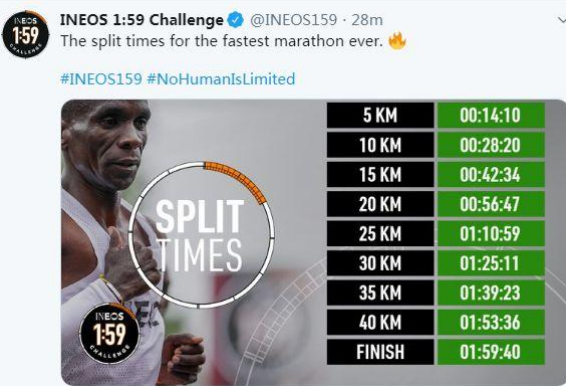Click the 01:10:59 split time
The width and height of the screenshot is (566, 386).
[491, 234]
